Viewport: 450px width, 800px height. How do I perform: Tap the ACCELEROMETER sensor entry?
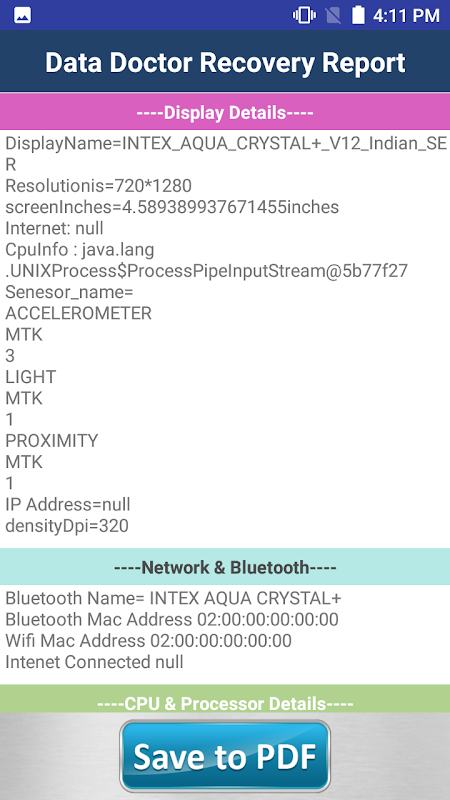pos(79,313)
